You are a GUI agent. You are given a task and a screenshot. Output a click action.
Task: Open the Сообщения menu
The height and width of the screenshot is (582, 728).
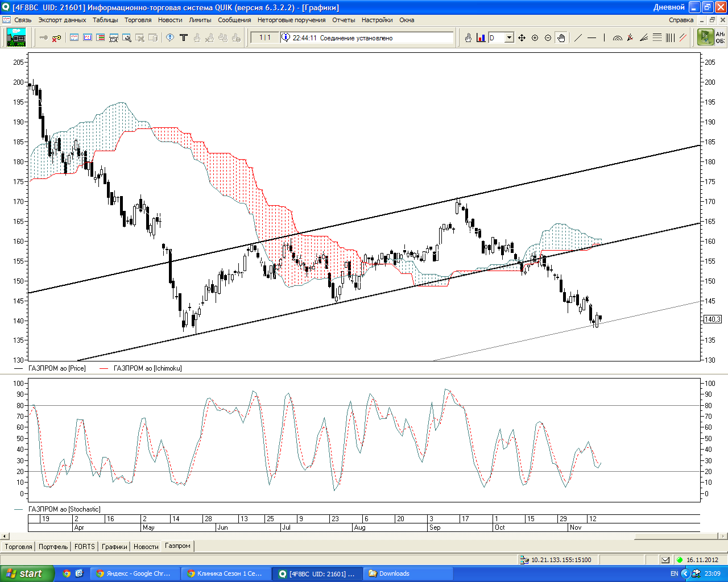pyautogui.click(x=234, y=20)
